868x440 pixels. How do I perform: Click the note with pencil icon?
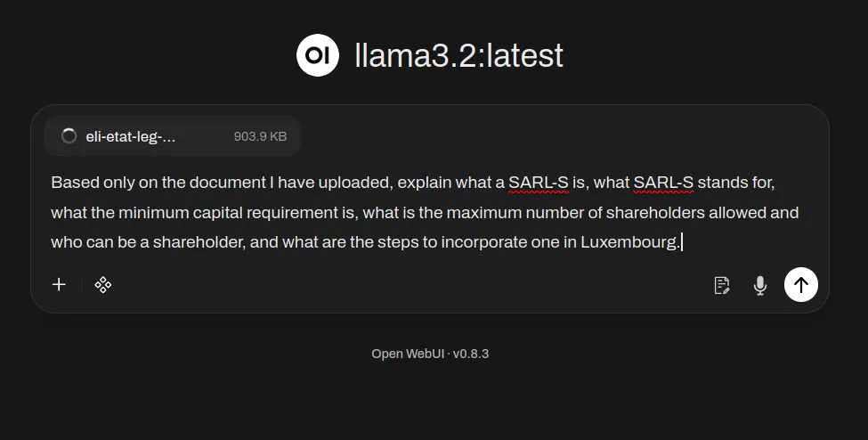click(722, 285)
